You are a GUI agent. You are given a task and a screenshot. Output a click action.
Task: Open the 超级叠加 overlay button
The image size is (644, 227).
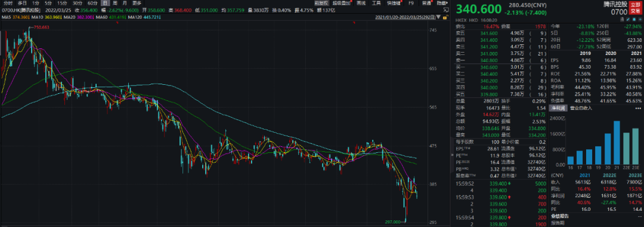tap(342, 3)
